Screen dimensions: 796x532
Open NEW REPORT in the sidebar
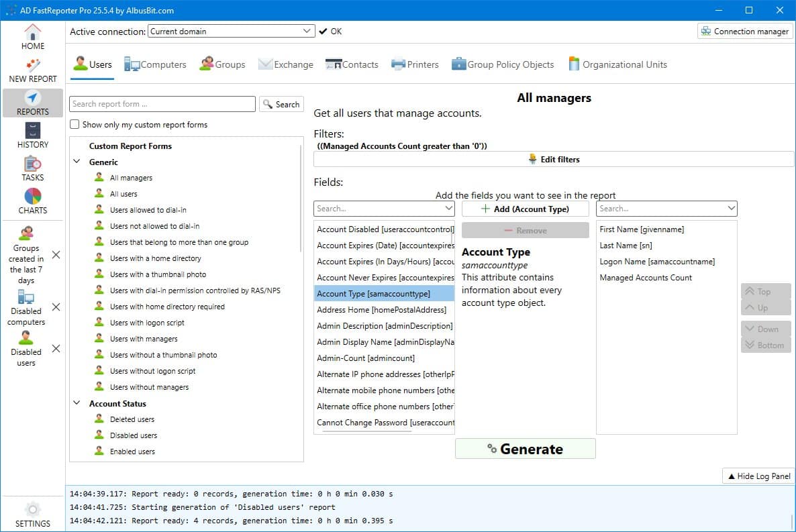[32, 70]
